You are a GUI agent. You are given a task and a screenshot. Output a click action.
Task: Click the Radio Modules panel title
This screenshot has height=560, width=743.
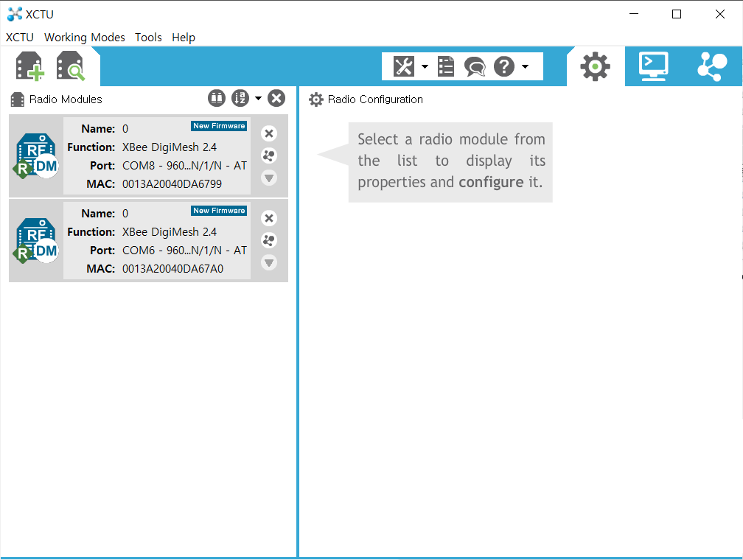[x=66, y=99]
